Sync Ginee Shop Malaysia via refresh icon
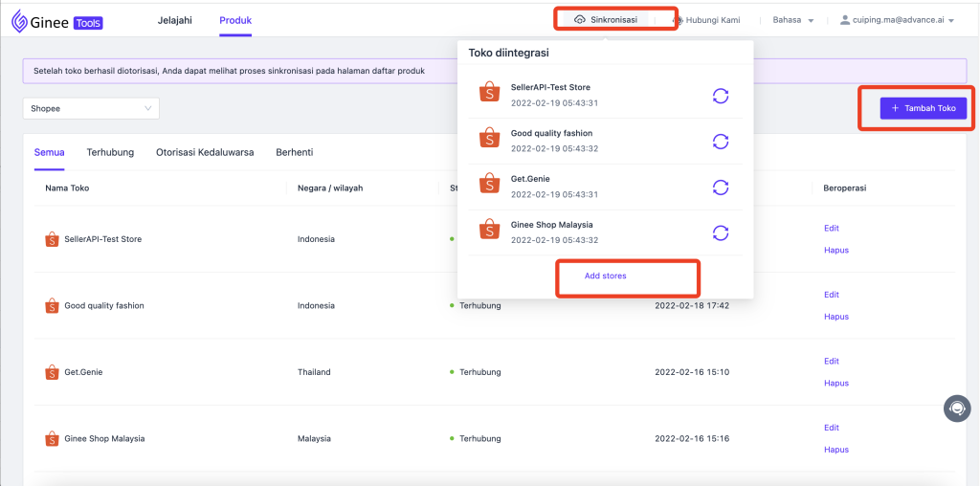 [x=721, y=232]
